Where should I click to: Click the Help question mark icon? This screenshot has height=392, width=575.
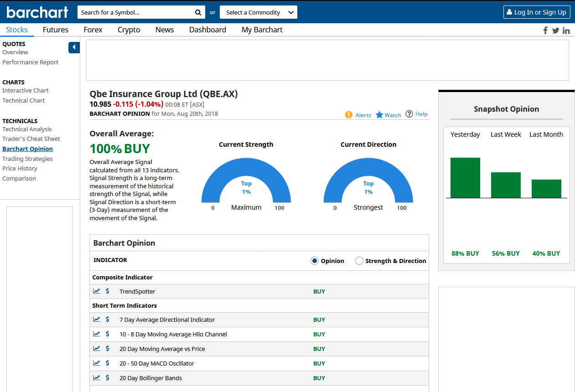tap(409, 114)
